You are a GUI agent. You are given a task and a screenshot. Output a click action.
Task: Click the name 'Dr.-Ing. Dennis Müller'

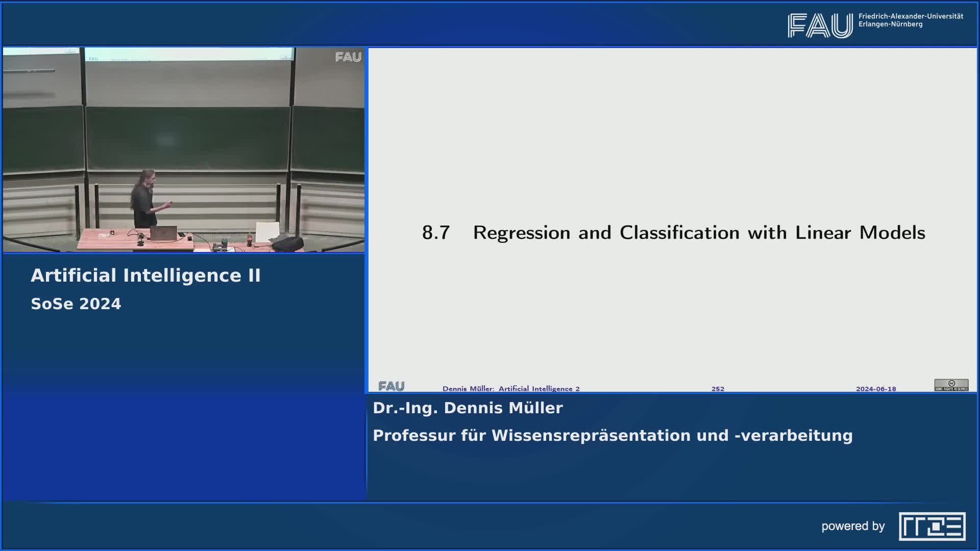click(x=468, y=408)
